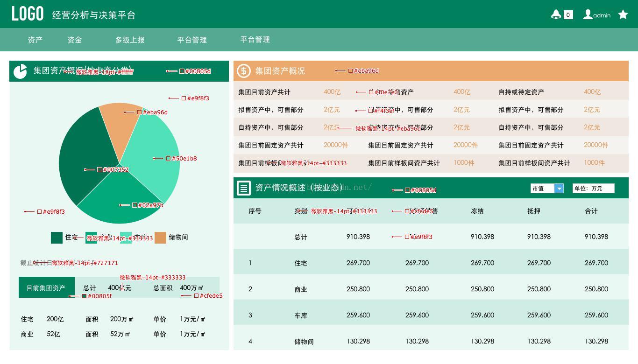Click the notification count badge showing 0
Image resolution: width=638 pixels, height=364 pixels.
click(x=567, y=14)
